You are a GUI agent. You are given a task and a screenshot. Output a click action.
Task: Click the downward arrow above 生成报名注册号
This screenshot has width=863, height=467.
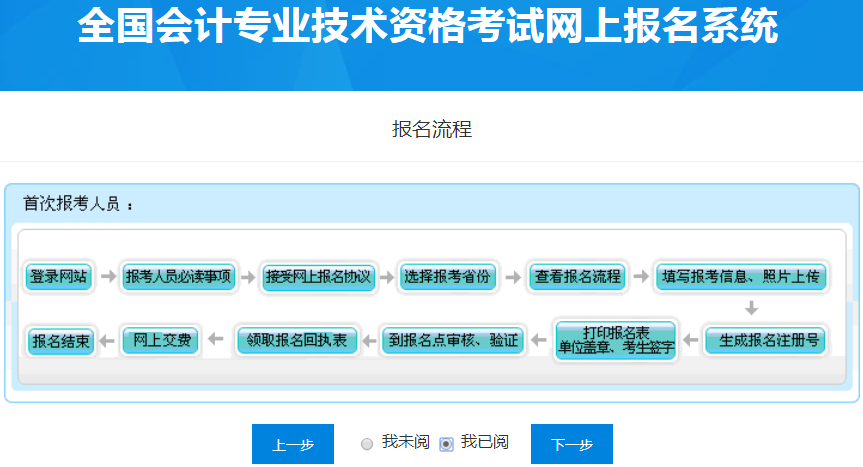pos(751,308)
